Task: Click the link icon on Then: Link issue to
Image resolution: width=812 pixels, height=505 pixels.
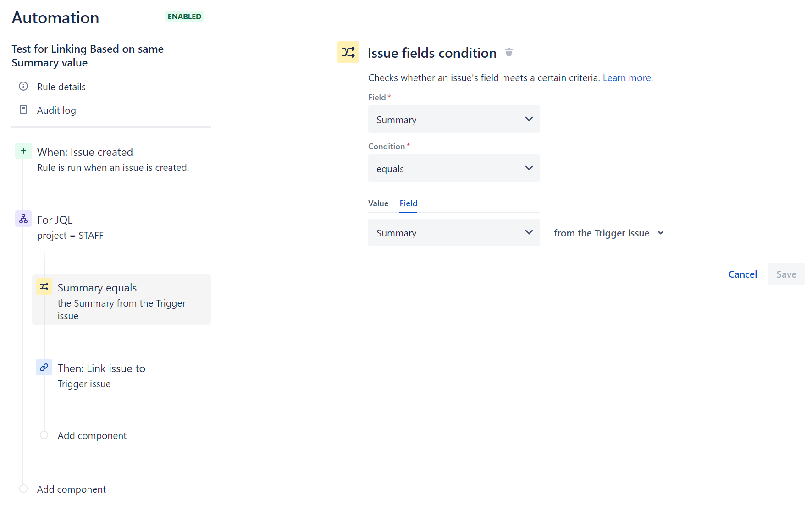Action: point(44,367)
